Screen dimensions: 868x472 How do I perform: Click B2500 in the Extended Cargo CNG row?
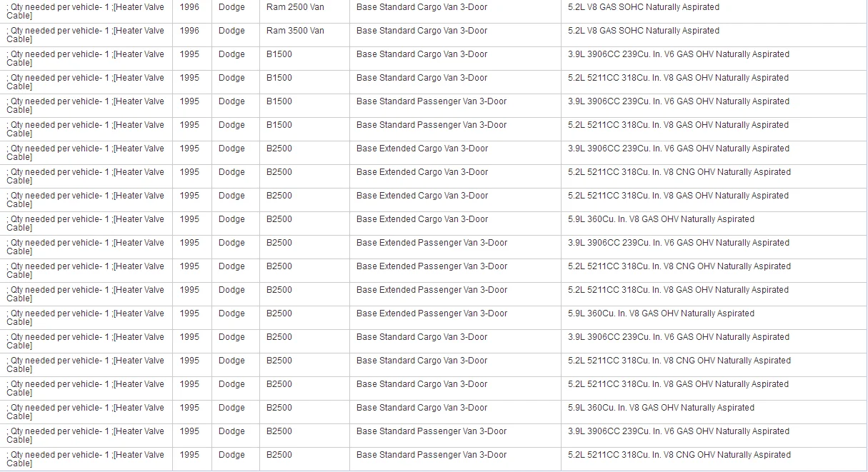[279, 172]
